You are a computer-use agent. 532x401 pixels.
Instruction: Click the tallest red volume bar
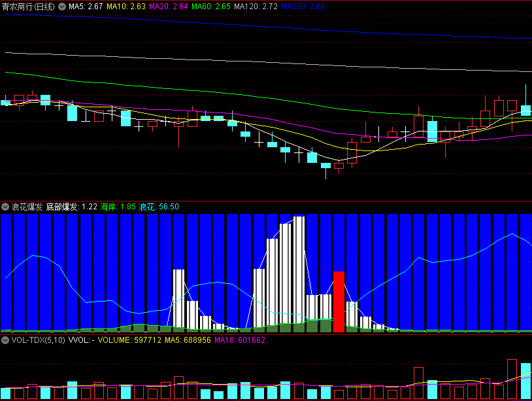point(512,379)
